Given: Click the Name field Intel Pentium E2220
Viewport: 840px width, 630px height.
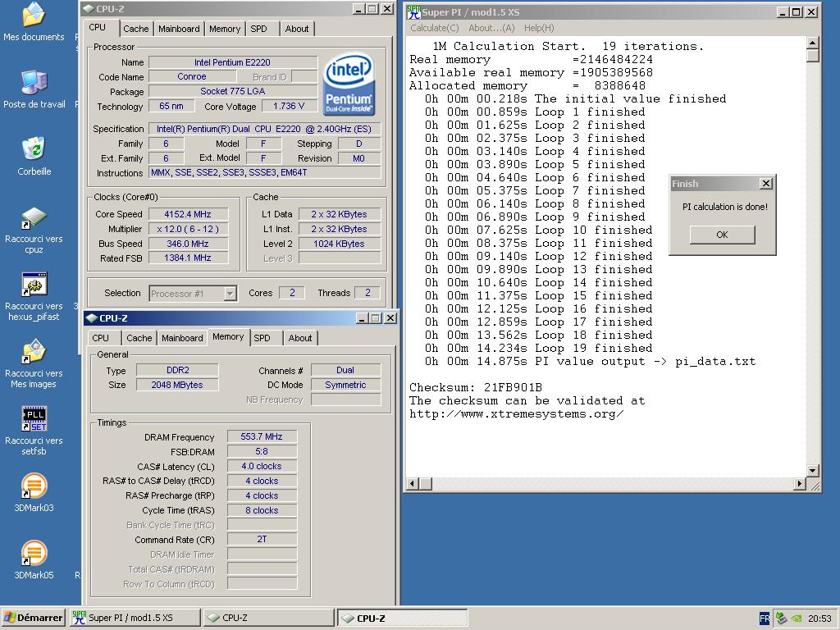Looking at the screenshot, I should pyautogui.click(x=232, y=62).
